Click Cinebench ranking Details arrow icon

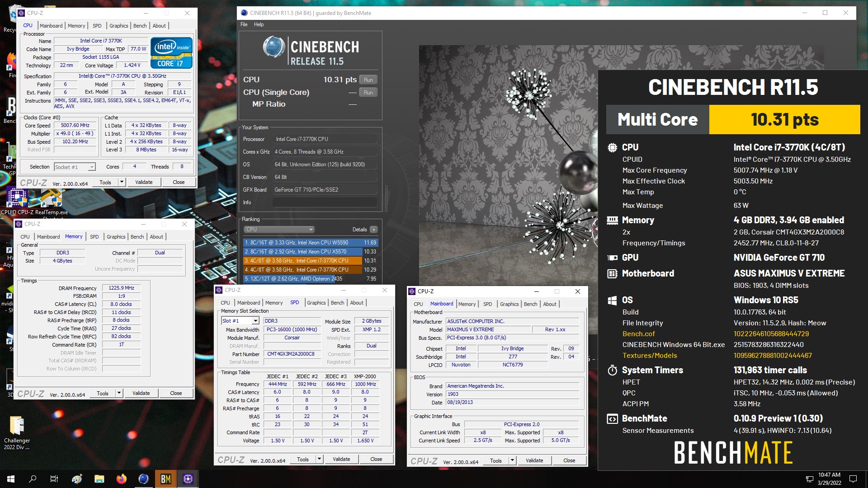tap(373, 230)
